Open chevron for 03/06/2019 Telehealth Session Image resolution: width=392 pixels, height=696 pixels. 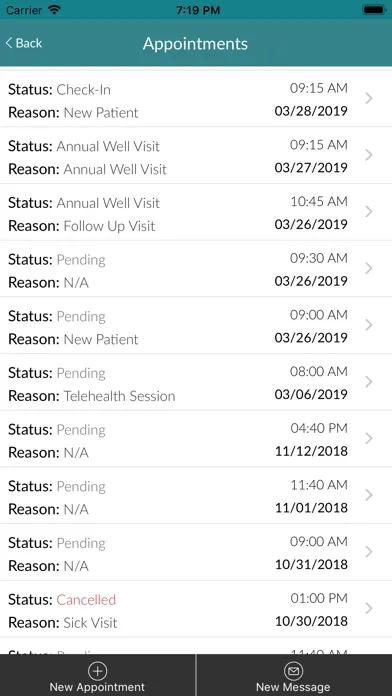[x=368, y=382]
